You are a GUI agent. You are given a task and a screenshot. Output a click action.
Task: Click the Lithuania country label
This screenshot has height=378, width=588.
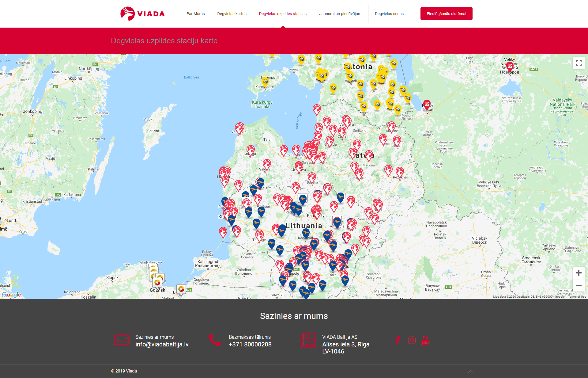pyautogui.click(x=304, y=226)
